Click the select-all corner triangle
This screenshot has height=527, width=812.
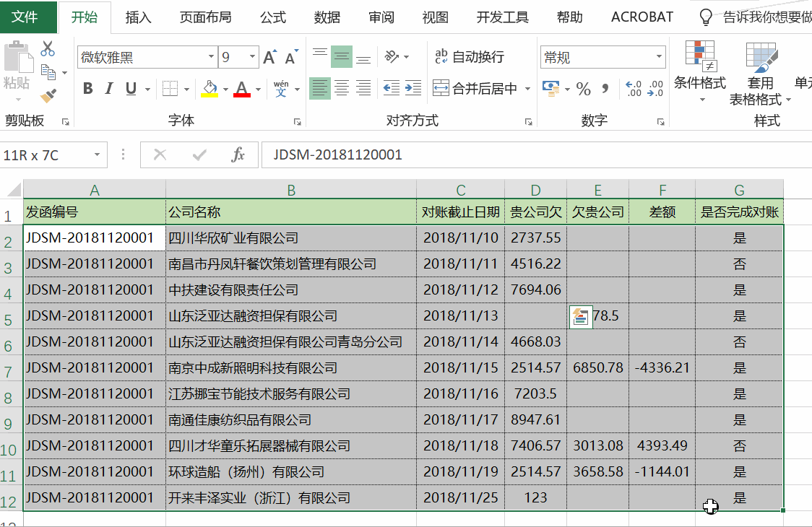point(14,189)
